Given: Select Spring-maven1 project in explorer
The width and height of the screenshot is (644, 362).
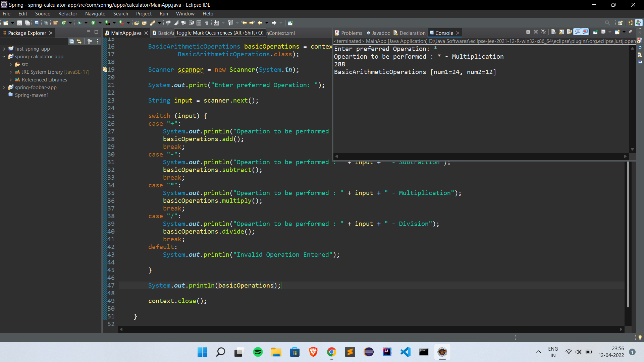Looking at the screenshot, I should pos(32,95).
